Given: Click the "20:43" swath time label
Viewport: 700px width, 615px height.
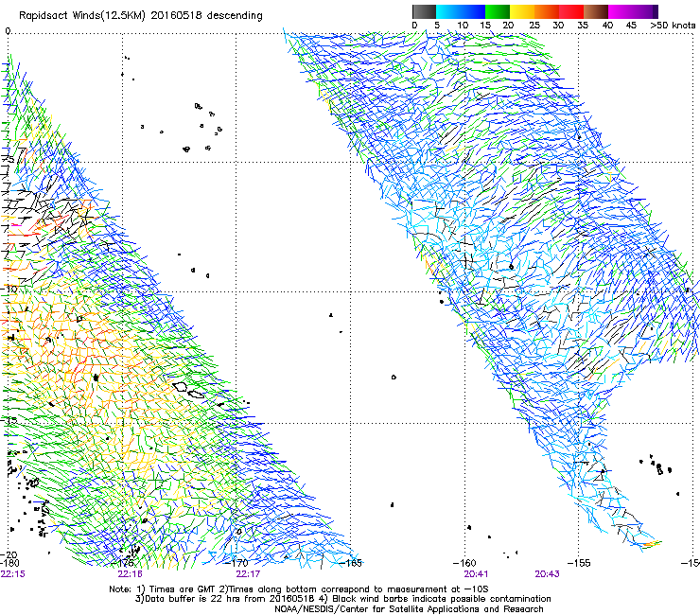Looking at the screenshot, I should [x=547, y=574].
